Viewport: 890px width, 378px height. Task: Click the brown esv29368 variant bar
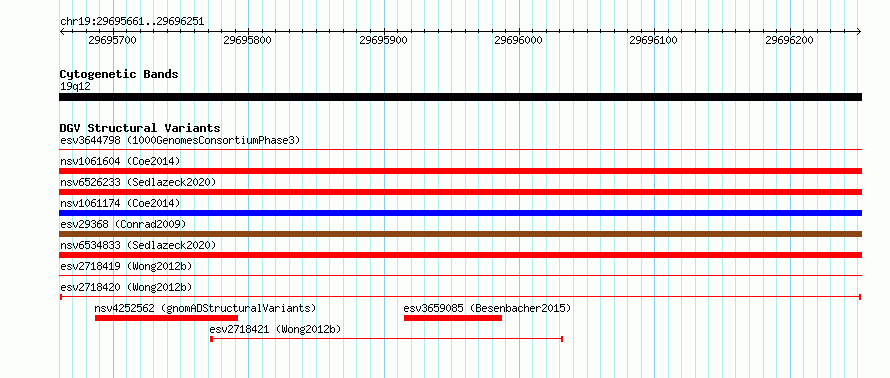click(x=460, y=234)
